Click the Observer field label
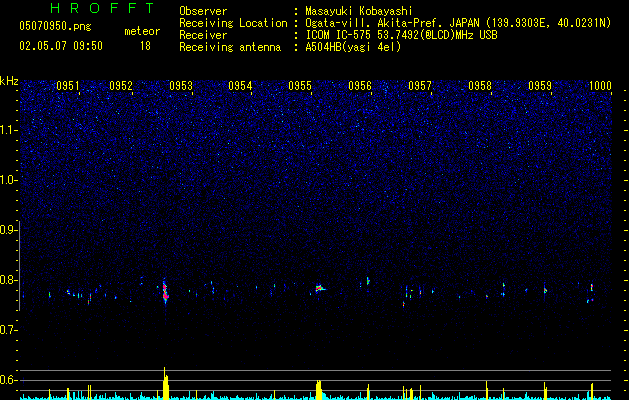The height and width of the screenshot is (400, 629). tap(203, 11)
